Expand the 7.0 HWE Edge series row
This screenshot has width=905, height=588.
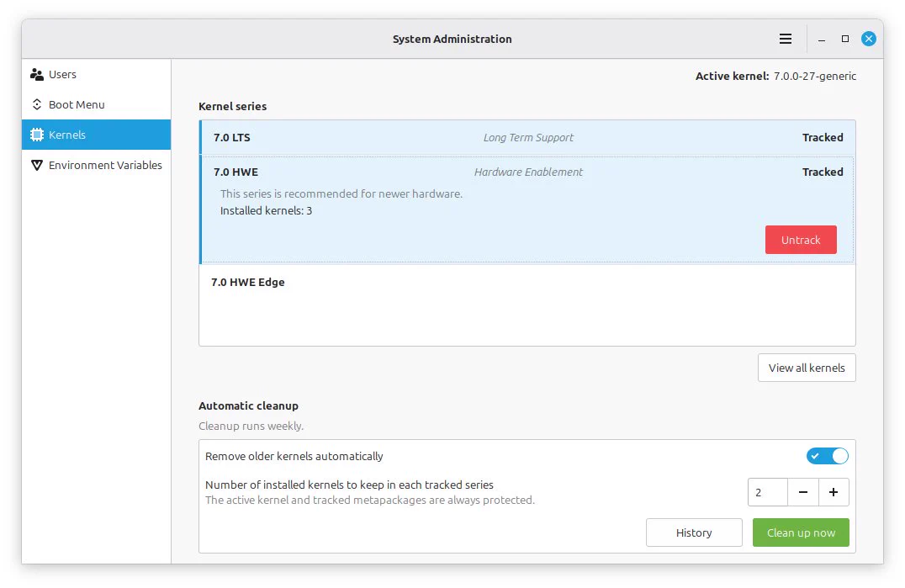click(x=527, y=282)
